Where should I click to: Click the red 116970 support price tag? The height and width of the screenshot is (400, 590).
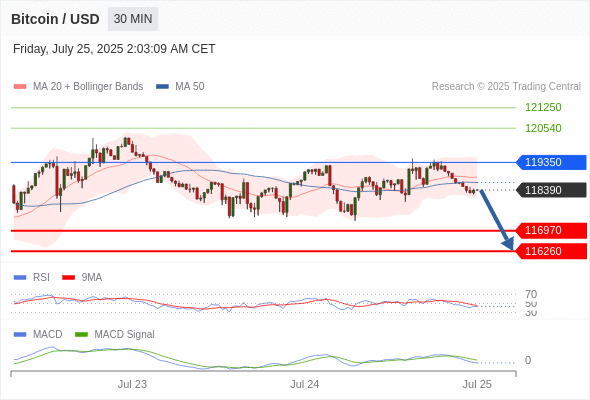551,230
